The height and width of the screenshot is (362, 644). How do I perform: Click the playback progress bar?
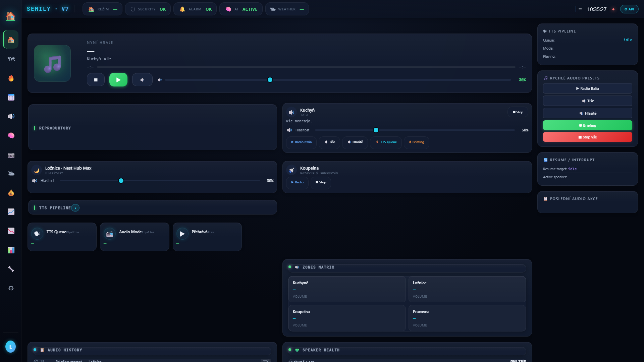click(306, 67)
